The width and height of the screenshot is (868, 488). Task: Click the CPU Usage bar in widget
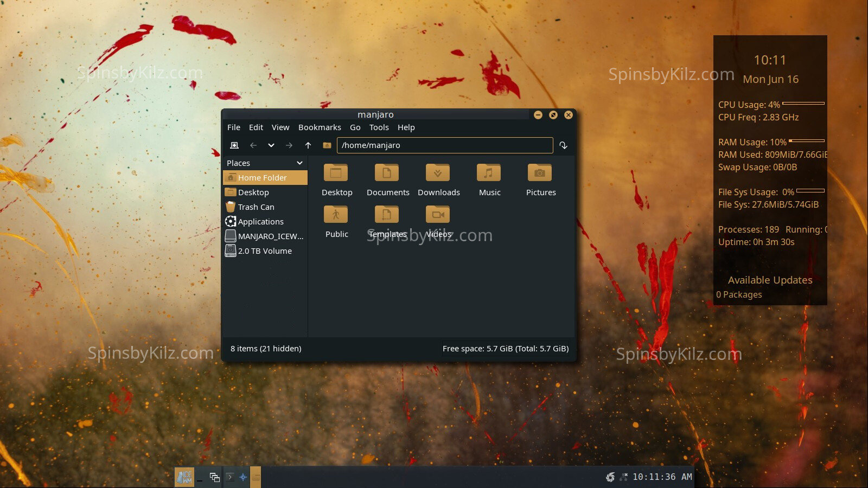pos(803,103)
